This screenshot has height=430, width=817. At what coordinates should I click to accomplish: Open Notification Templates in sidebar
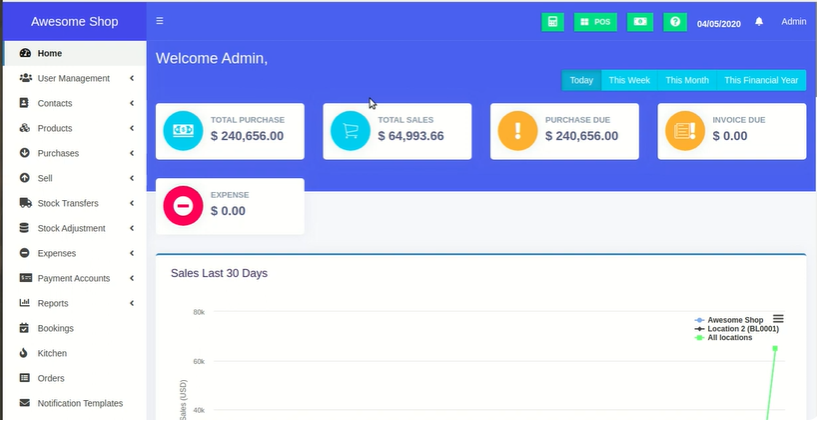[80, 403]
